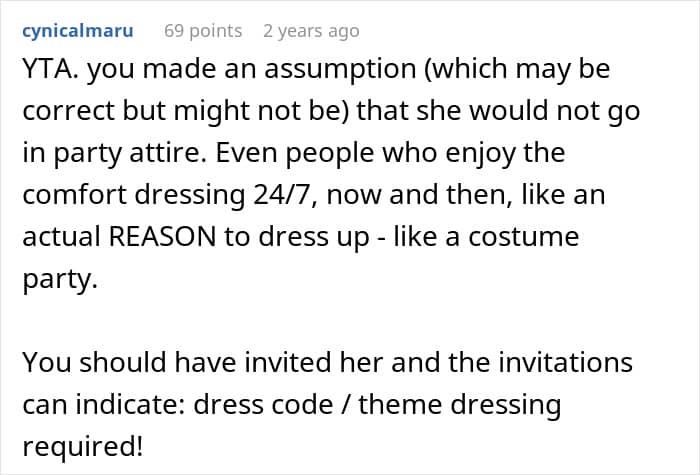
Task: Click the phrase "theme dressing"
Action: [460, 404]
